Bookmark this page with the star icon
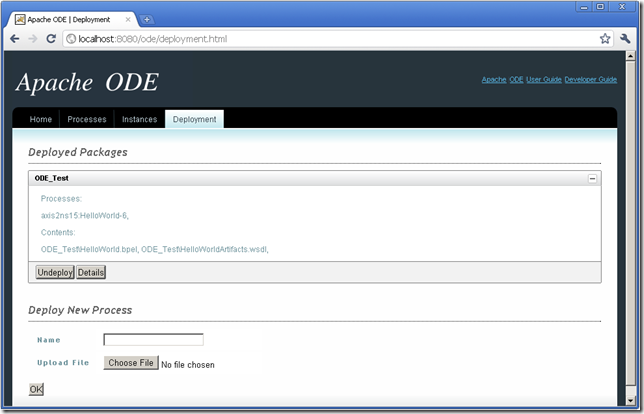Screen dimensions: 644x414 [x=605, y=39]
